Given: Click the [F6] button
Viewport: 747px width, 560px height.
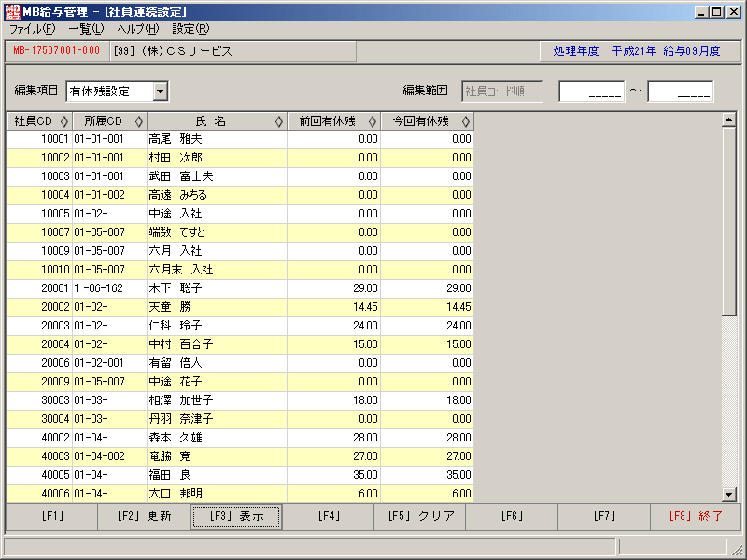Looking at the screenshot, I should tap(512, 517).
